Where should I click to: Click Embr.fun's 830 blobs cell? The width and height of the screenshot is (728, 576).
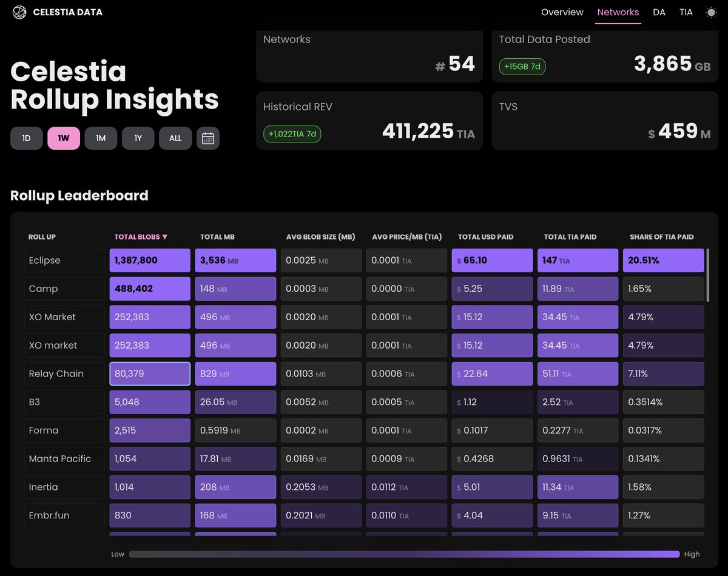coord(150,515)
